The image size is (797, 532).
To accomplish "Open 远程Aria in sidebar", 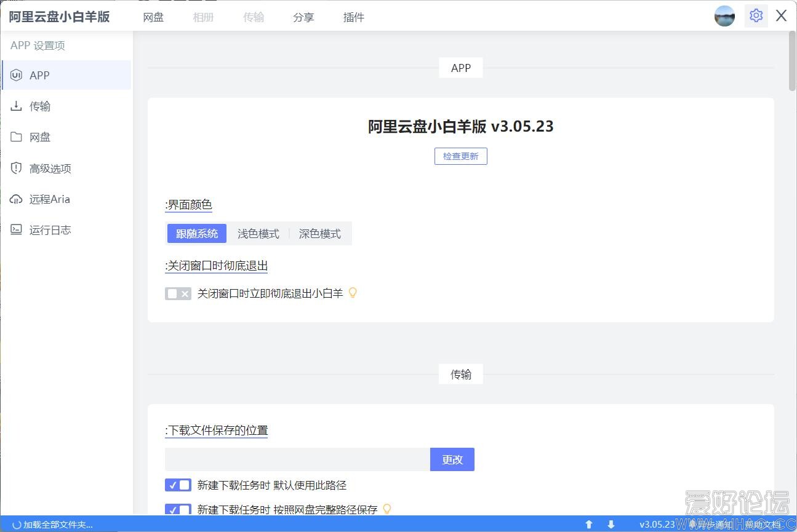I will click(x=66, y=199).
